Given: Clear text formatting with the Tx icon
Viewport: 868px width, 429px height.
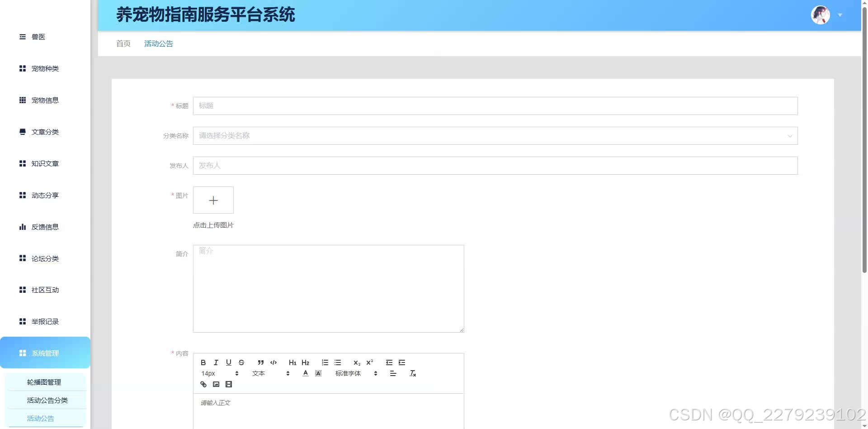Looking at the screenshot, I should [x=412, y=373].
